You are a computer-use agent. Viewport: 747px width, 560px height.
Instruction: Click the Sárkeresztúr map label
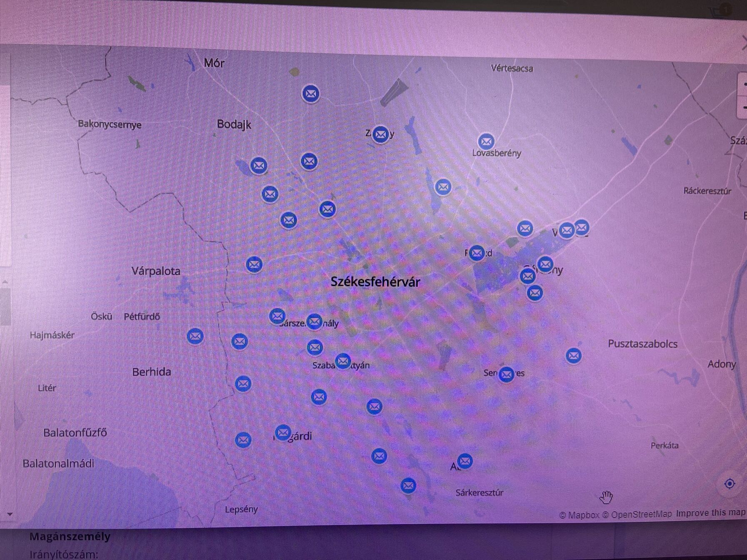tap(480, 493)
